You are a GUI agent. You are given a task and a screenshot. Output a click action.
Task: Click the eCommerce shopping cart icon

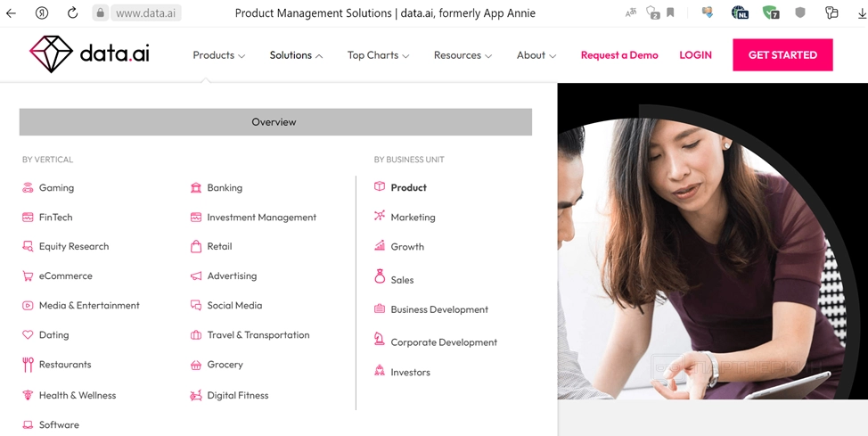coord(28,276)
